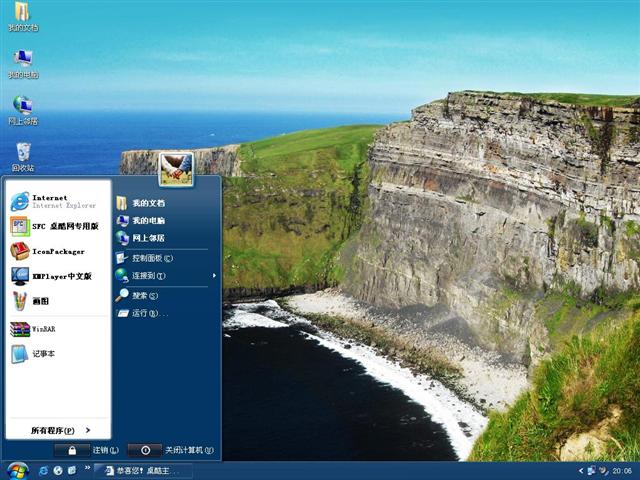Screen dimensions: 640x480
Task: Open Internet Explorer from the Start menu
Action: (52, 201)
